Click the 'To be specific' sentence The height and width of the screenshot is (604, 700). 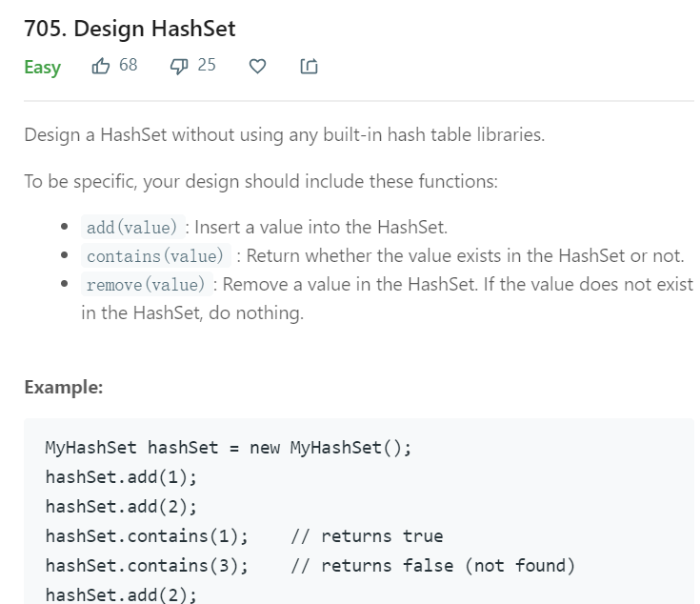(261, 182)
